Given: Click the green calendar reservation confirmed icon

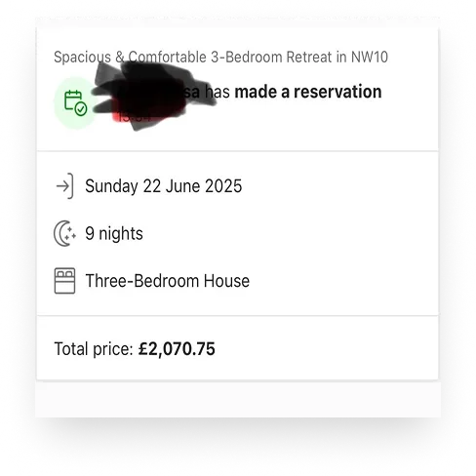Looking at the screenshot, I should 76,102.
